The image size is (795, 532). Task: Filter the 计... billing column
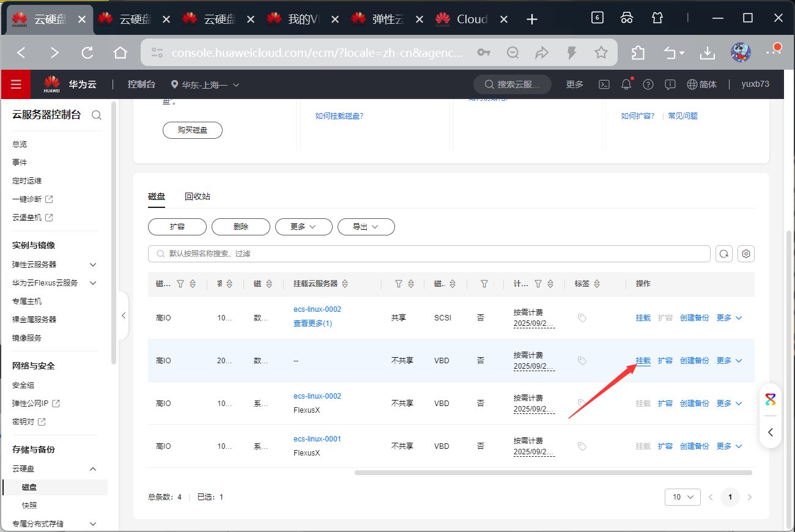[x=538, y=284]
